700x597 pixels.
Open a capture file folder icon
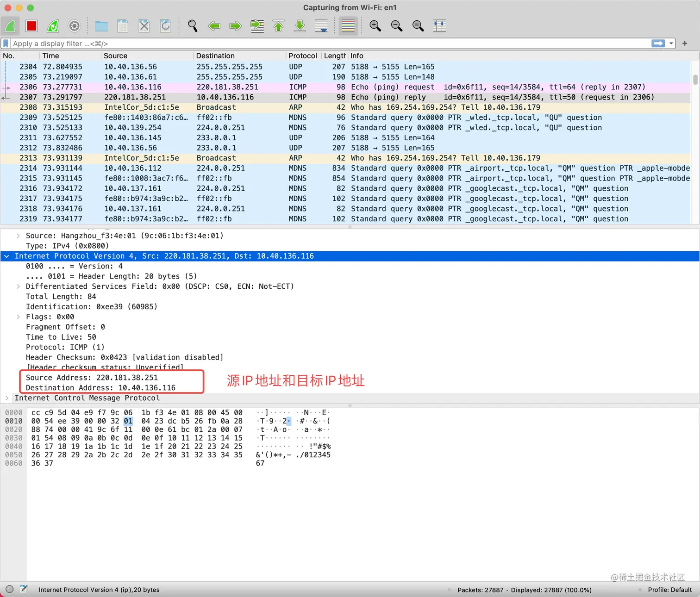coord(101,26)
